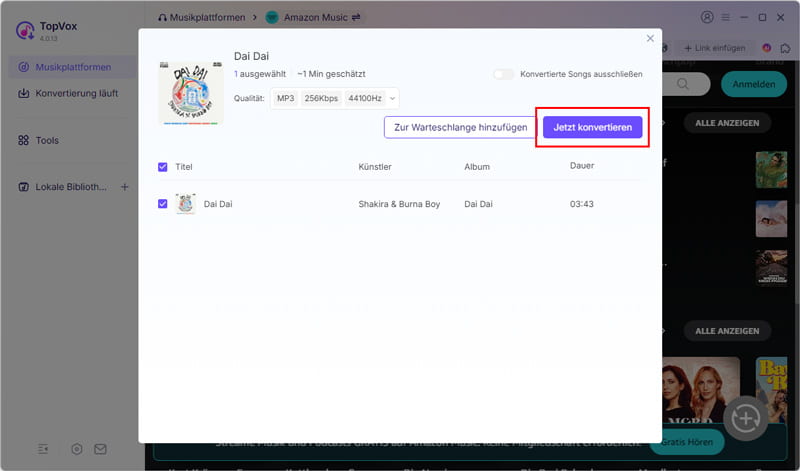Click the Dauer column header
800x471 pixels.
[x=582, y=165]
